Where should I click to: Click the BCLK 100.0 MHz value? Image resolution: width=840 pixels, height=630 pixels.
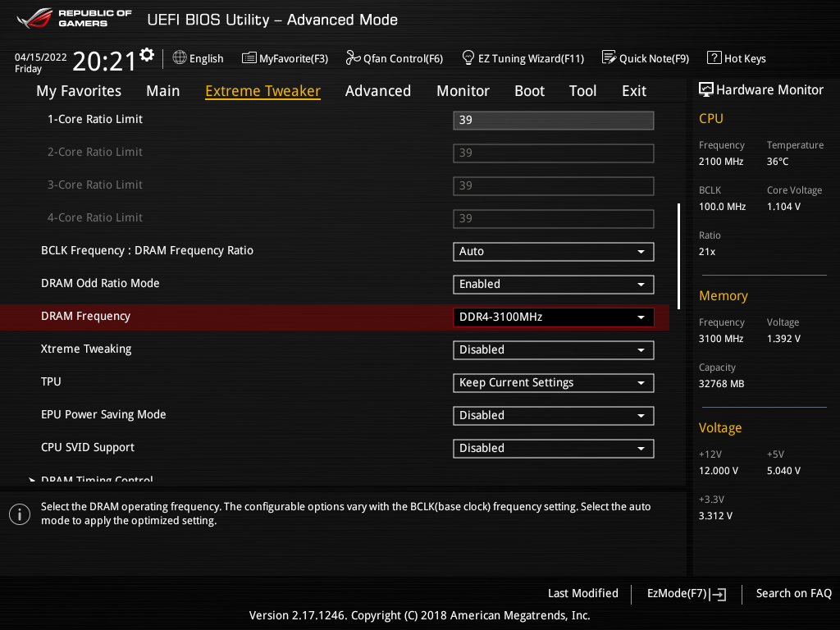722,206
